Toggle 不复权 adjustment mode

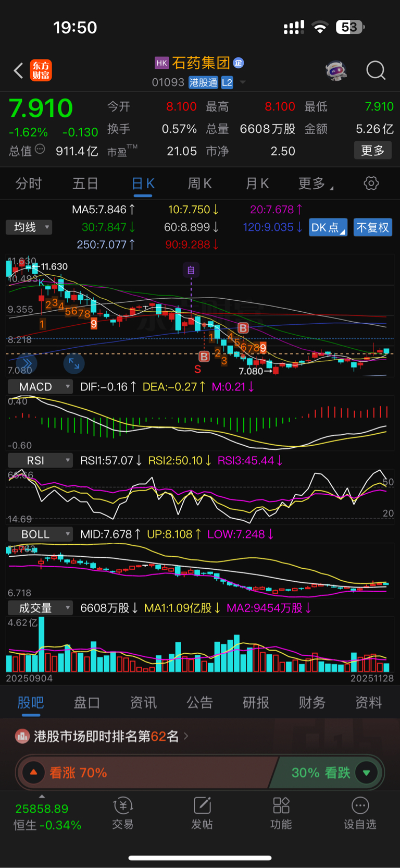pos(372,227)
